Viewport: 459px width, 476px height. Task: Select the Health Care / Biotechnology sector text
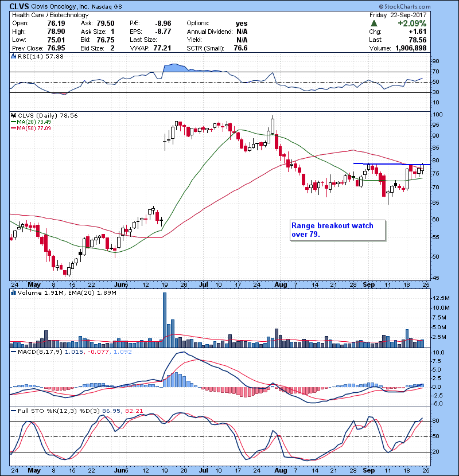pos(50,15)
